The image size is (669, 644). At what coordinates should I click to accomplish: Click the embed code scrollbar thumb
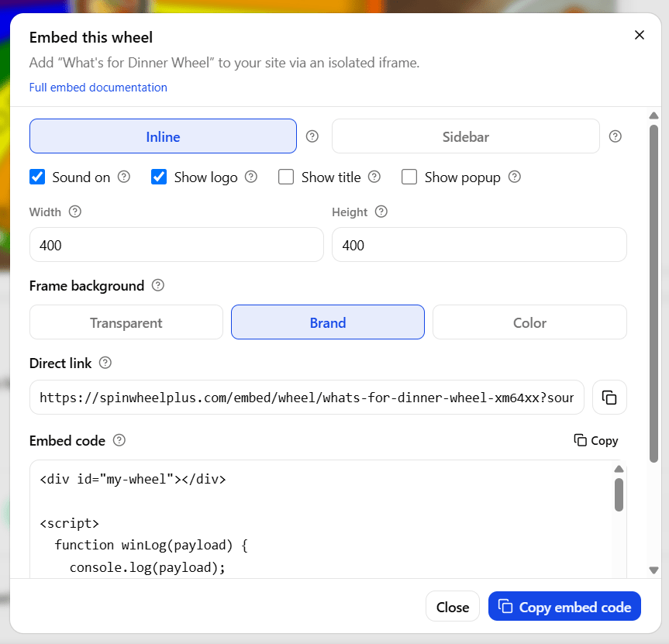click(619, 494)
